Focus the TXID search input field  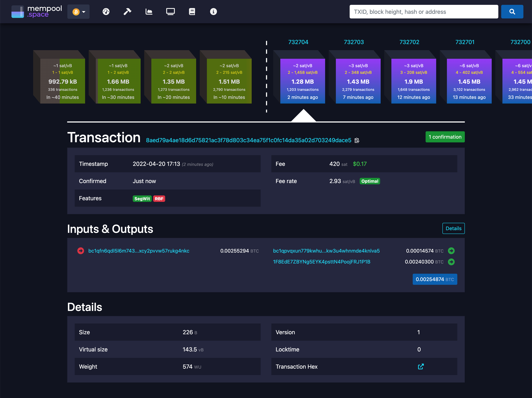click(424, 11)
